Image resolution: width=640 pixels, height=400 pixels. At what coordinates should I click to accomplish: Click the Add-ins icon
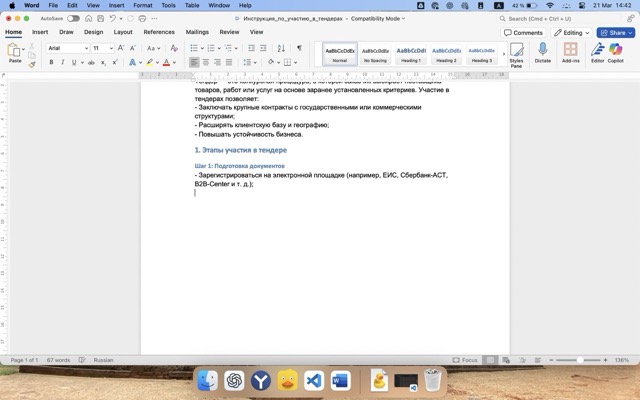[x=571, y=53]
